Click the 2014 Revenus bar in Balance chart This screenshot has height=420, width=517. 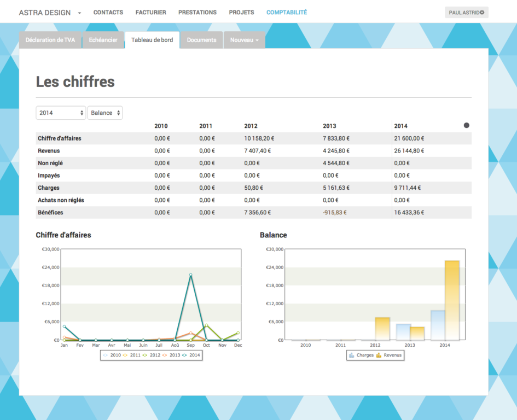click(x=452, y=300)
